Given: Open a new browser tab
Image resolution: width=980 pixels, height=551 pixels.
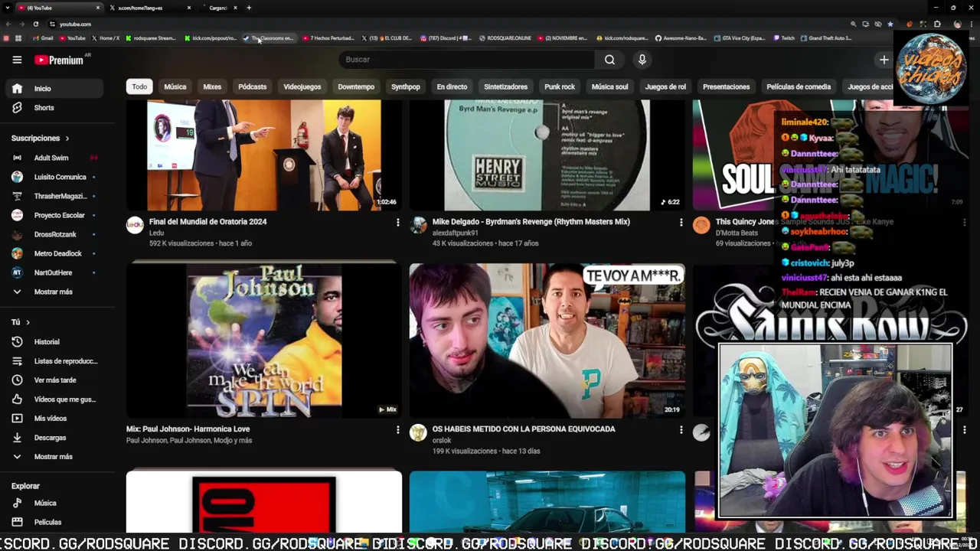Looking at the screenshot, I should coord(249,8).
